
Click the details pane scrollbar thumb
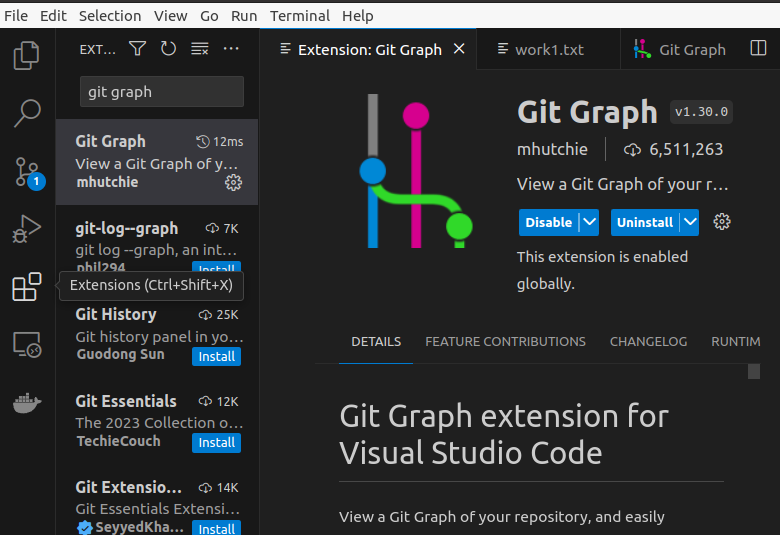[x=754, y=371]
